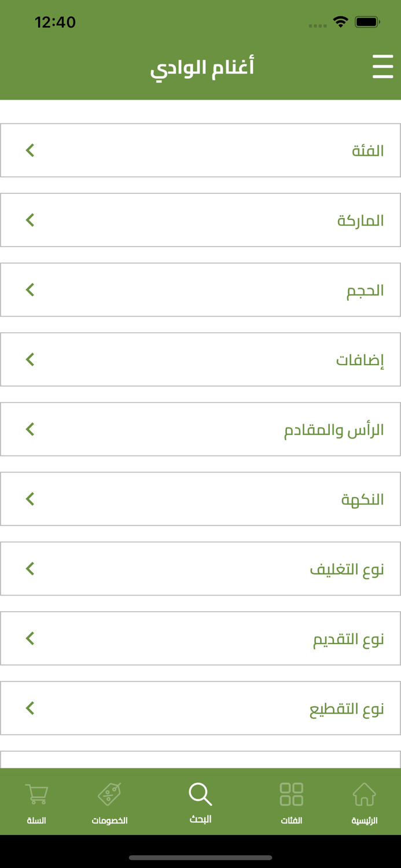Expand the إضافات filter row

[200, 359]
